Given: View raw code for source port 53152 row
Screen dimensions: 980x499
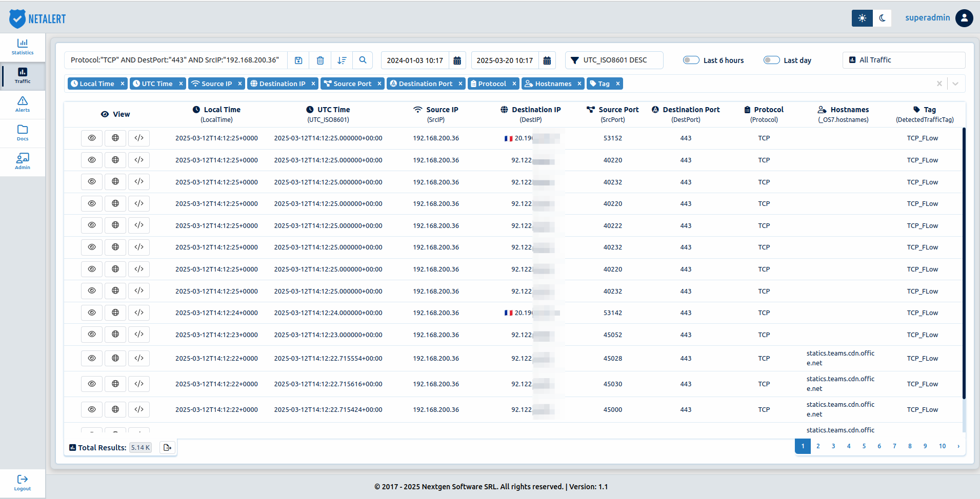Looking at the screenshot, I should (139, 138).
